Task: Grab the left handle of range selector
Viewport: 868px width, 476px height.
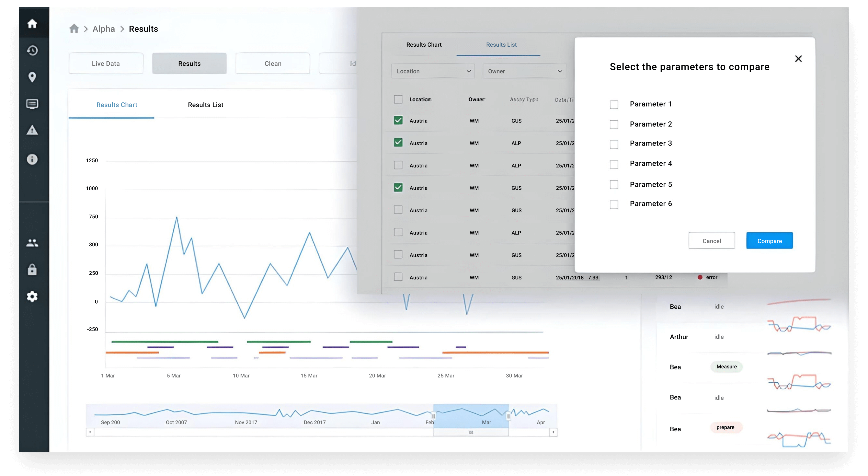Action: [433, 416]
